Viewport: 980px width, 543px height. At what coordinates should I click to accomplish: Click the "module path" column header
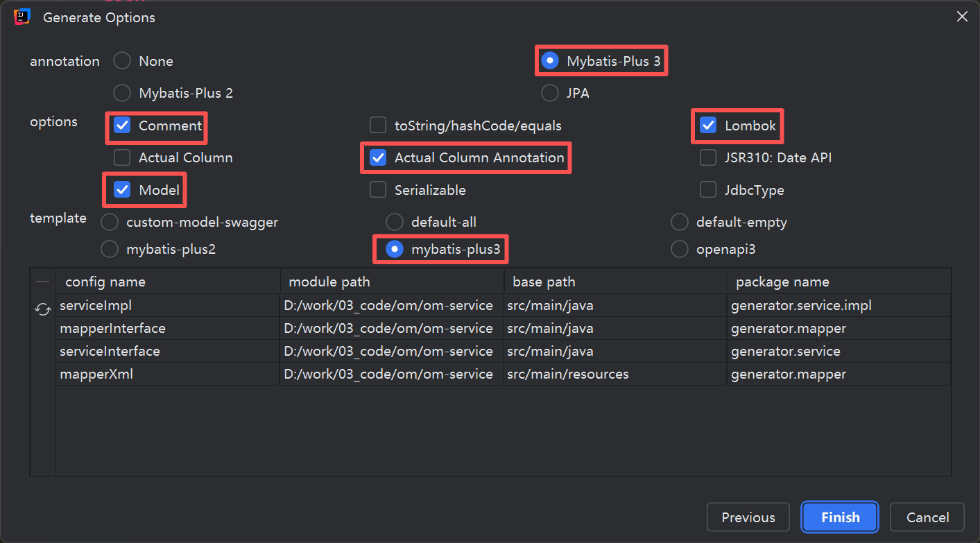coord(392,282)
